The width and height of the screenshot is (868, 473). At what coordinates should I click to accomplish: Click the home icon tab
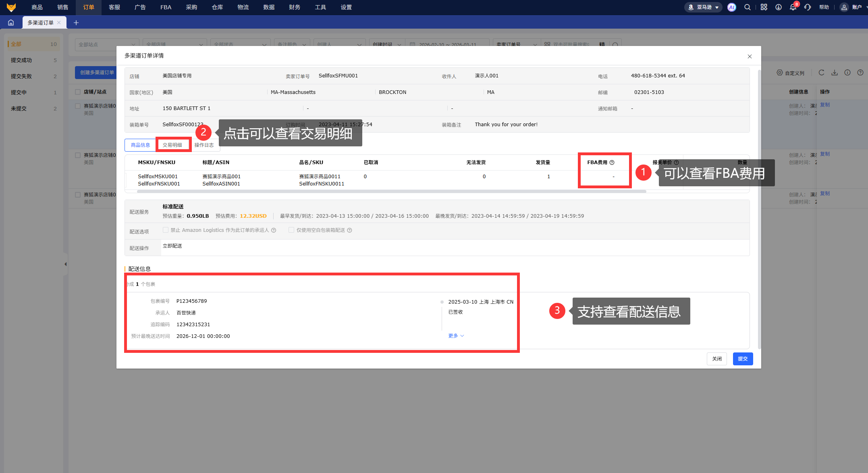(11, 23)
